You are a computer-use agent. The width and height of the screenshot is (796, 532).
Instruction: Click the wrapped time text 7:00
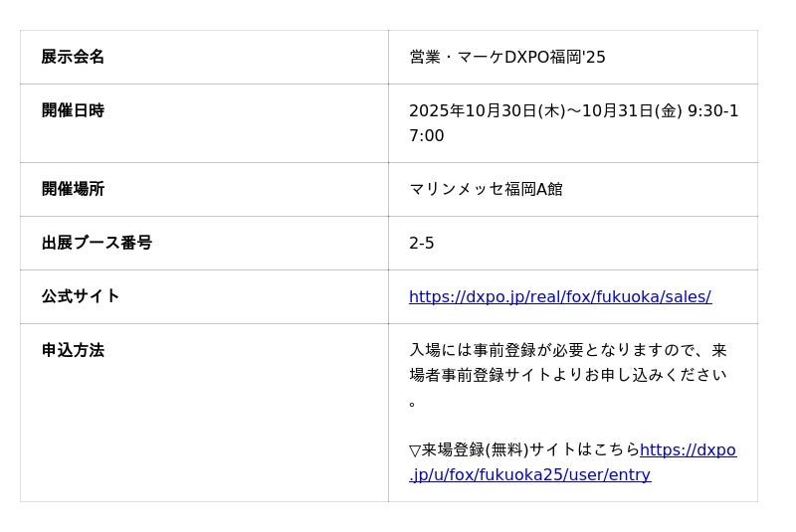427,135
